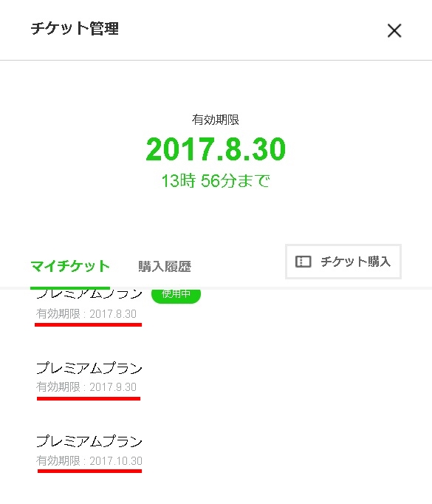Click the red underline below list 2017.8.30
The width and height of the screenshot is (432, 504).
(x=89, y=325)
